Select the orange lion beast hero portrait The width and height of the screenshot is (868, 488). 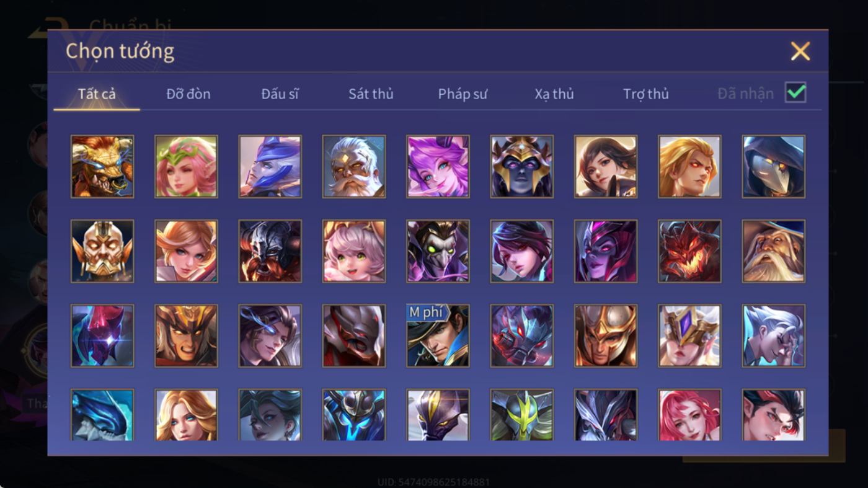tap(102, 167)
